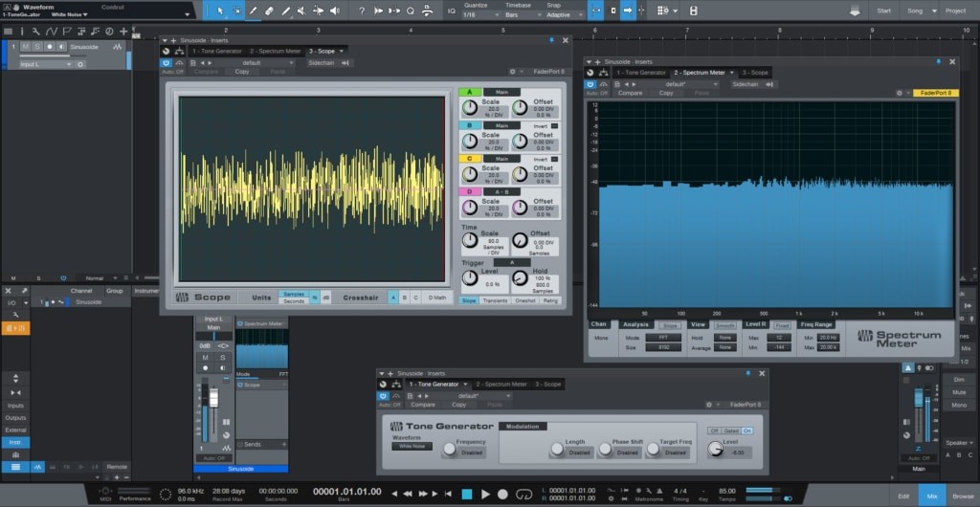Select the Listen speaker tool
This screenshot has height=507, width=980.
coord(334,11)
